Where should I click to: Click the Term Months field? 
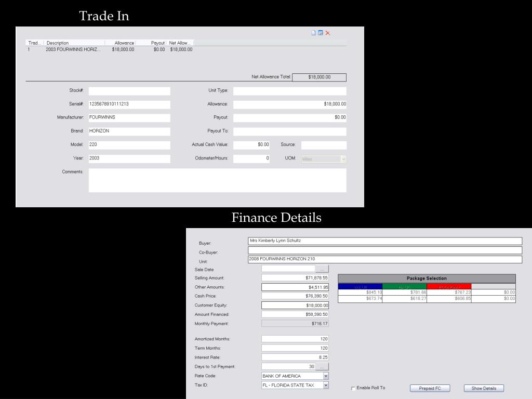click(295, 348)
